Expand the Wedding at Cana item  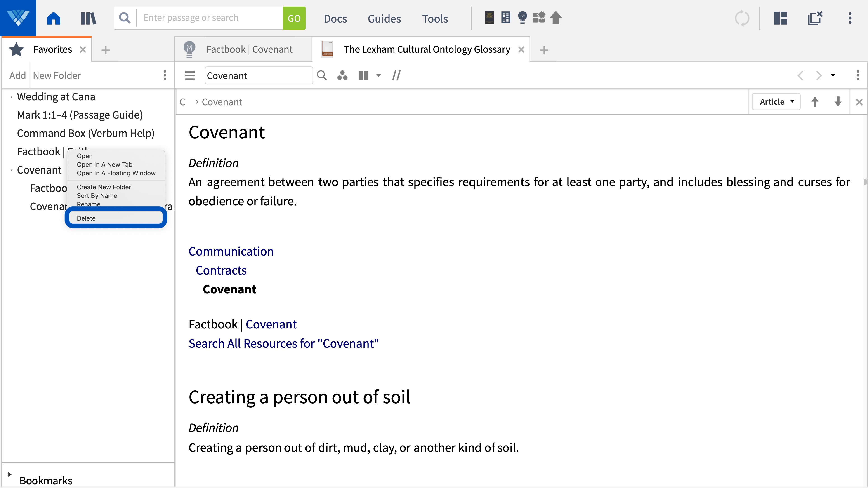(x=11, y=97)
